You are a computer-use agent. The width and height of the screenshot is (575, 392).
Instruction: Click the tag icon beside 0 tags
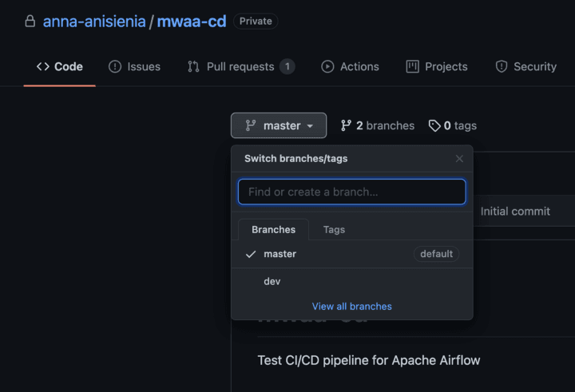pos(434,126)
